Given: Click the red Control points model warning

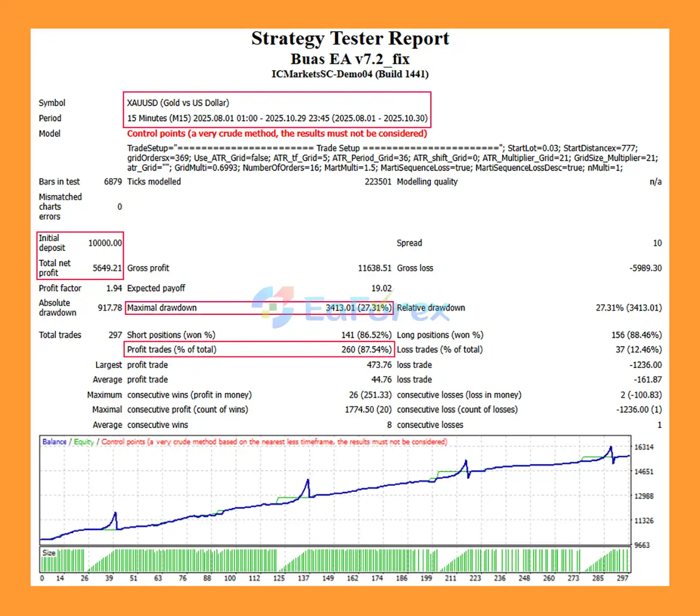Looking at the screenshot, I should (x=277, y=133).
